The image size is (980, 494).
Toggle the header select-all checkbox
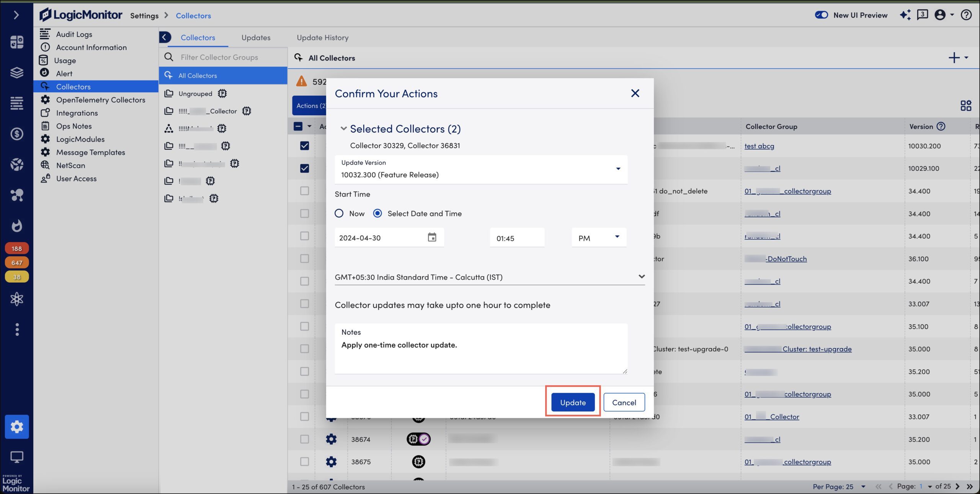(x=298, y=126)
